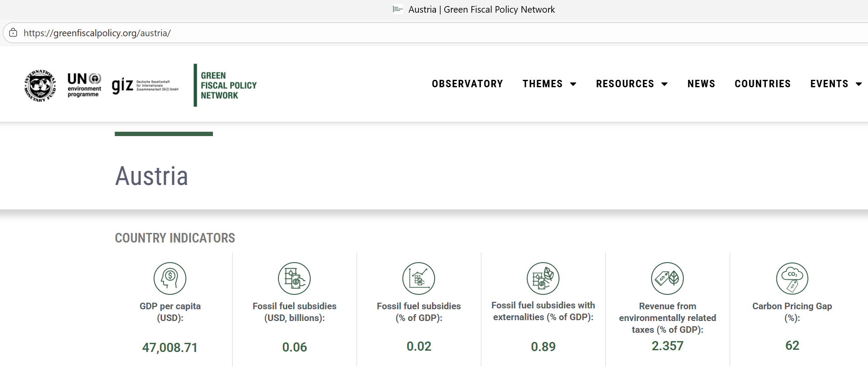Click the Carbon Pricing Gap CO2 icon
The width and height of the screenshot is (868, 369).
click(792, 278)
